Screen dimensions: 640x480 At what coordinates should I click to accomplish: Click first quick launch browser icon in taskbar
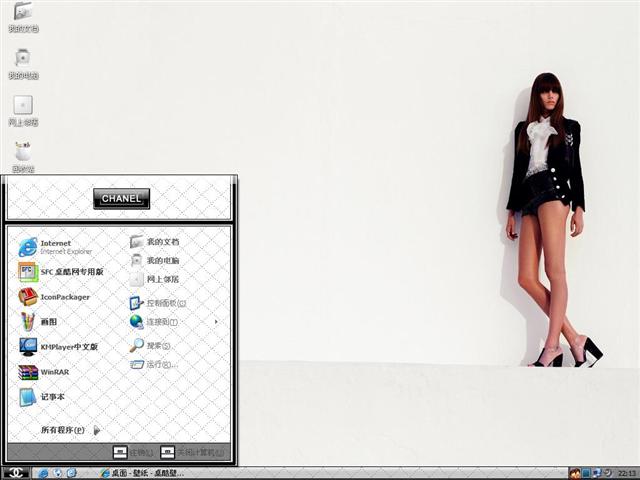(43, 473)
